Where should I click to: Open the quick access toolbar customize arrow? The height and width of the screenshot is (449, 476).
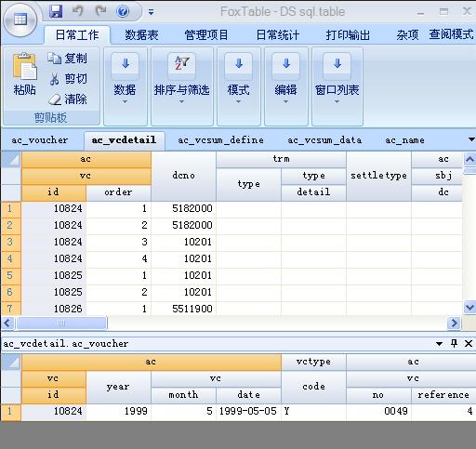point(151,12)
